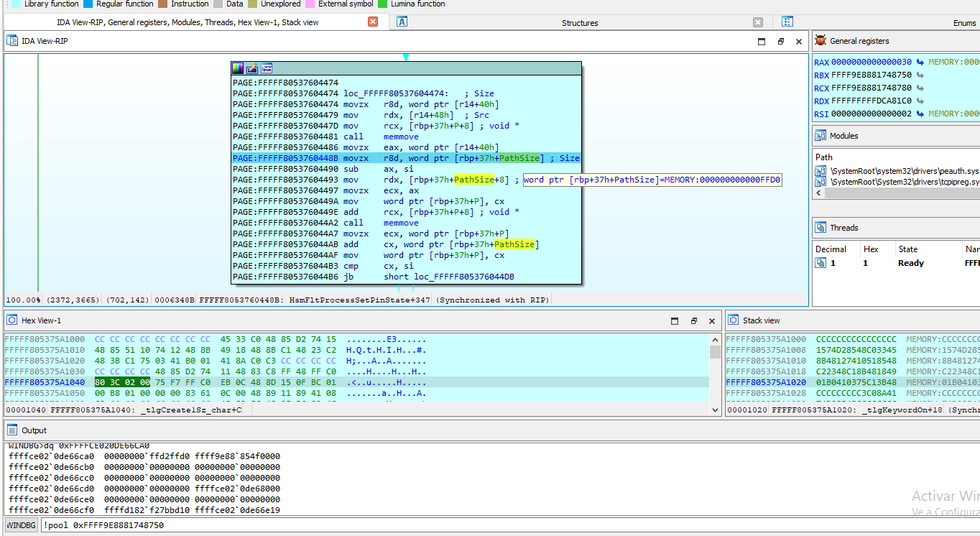The width and height of the screenshot is (980, 536).
Task: Click the group nodes icon in graph block
Action: pos(267,68)
